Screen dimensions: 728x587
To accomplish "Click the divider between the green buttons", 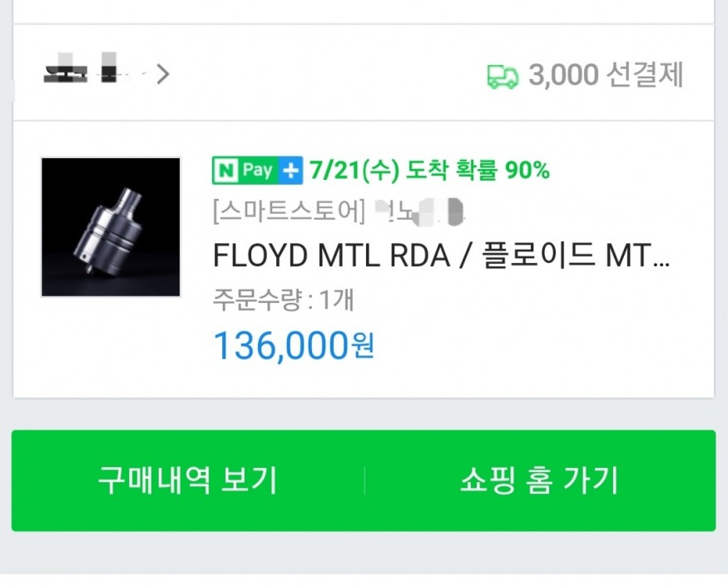I will (364, 480).
